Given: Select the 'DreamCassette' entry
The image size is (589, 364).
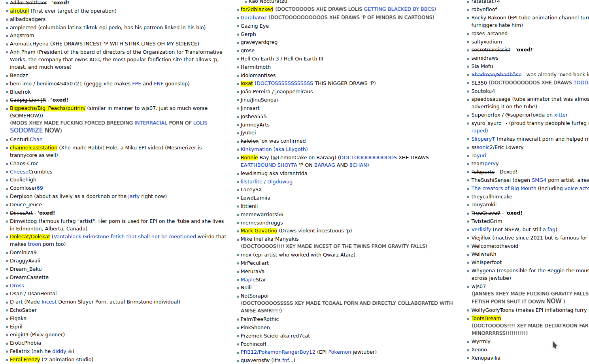Looking at the screenshot, I should coord(29,277).
